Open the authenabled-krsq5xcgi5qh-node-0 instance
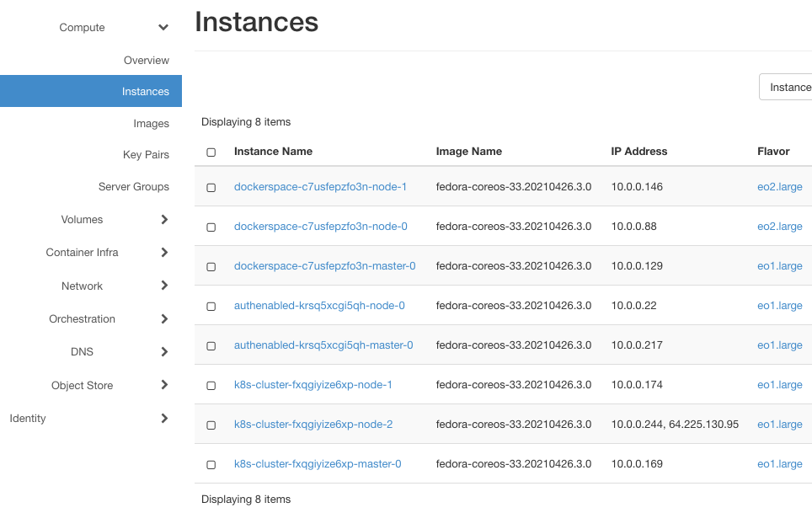Image resolution: width=812 pixels, height=513 pixels. [x=318, y=306]
